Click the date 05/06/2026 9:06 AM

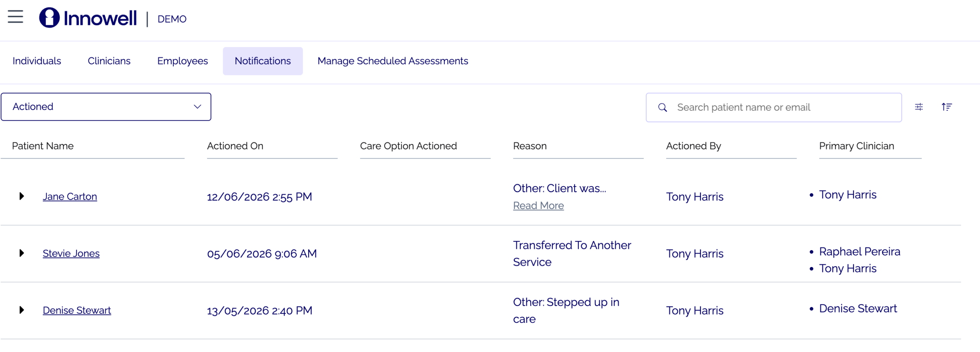(x=262, y=254)
